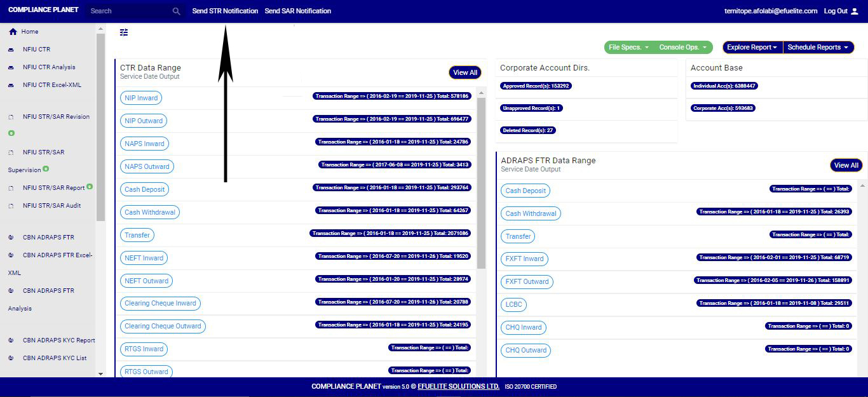Expand the Explore Report dropdown
This screenshot has height=397, width=868.
[x=752, y=48]
